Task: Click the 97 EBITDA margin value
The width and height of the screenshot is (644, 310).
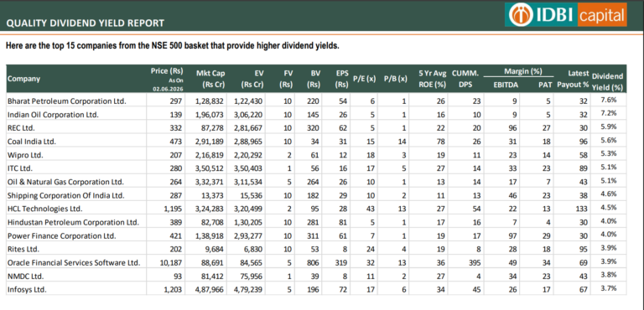Action: 512,235
